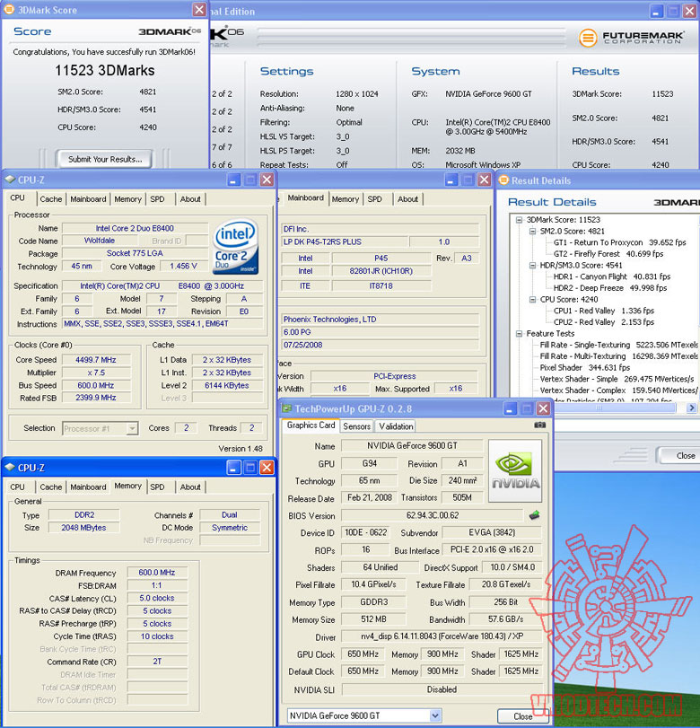This screenshot has width=700, height=728.
Task: Click the 11523 3DMarks score text
Action: (x=105, y=71)
